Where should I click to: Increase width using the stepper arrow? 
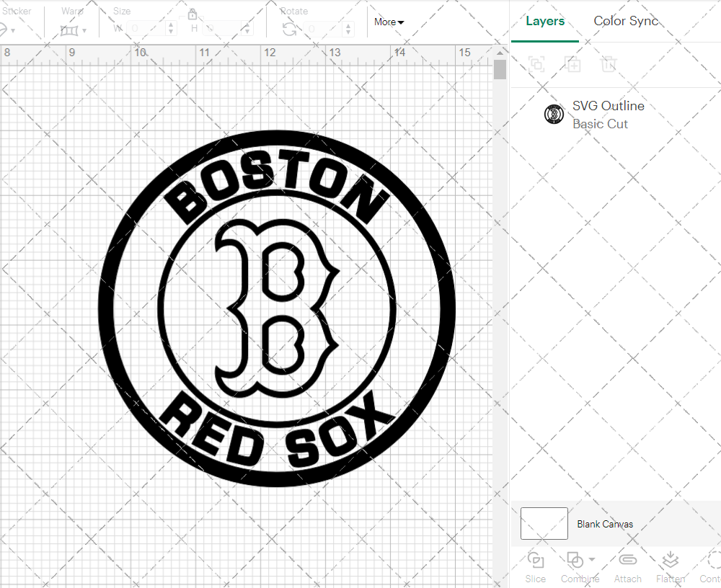coord(171,24)
